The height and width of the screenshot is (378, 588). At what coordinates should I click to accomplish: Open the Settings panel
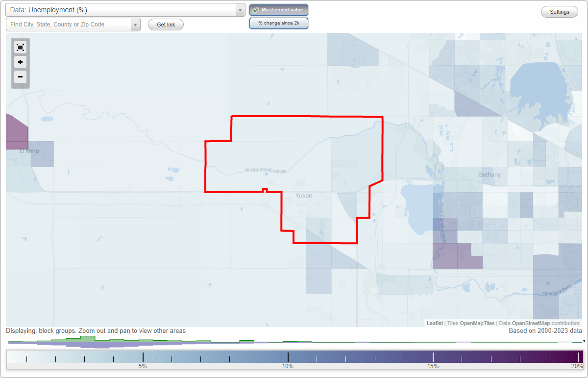click(559, 11)
